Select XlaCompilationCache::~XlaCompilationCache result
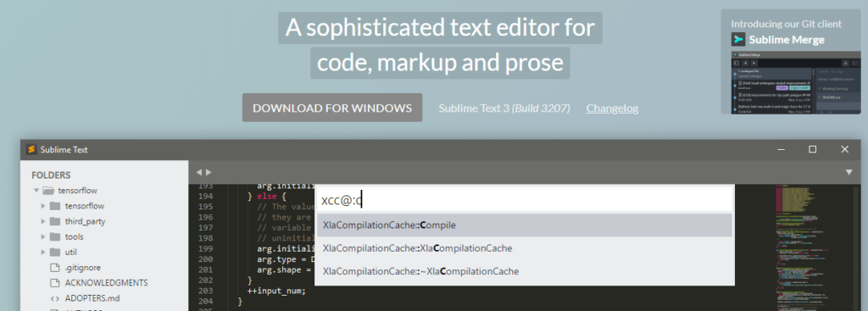This screenshot has width=868, height=311. pos(524,271)
